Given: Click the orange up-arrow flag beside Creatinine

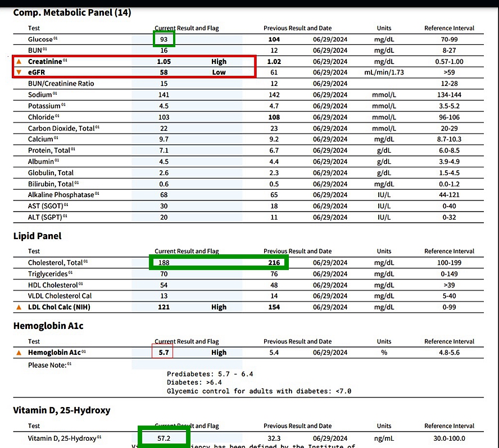Looking at the screenshot, I should tap(19, 61).
